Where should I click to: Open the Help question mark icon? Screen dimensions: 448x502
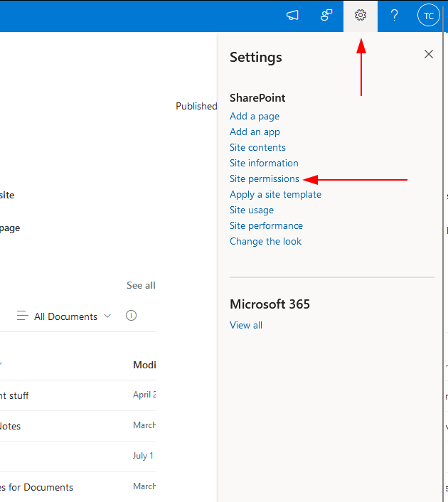click(394, 16)
